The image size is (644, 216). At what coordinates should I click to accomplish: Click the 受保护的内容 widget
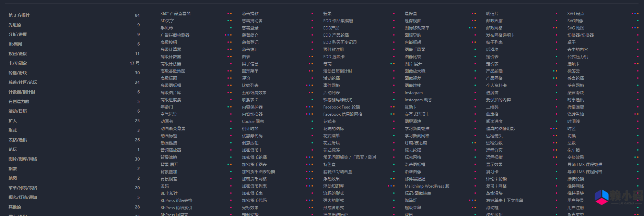point(498,100)
